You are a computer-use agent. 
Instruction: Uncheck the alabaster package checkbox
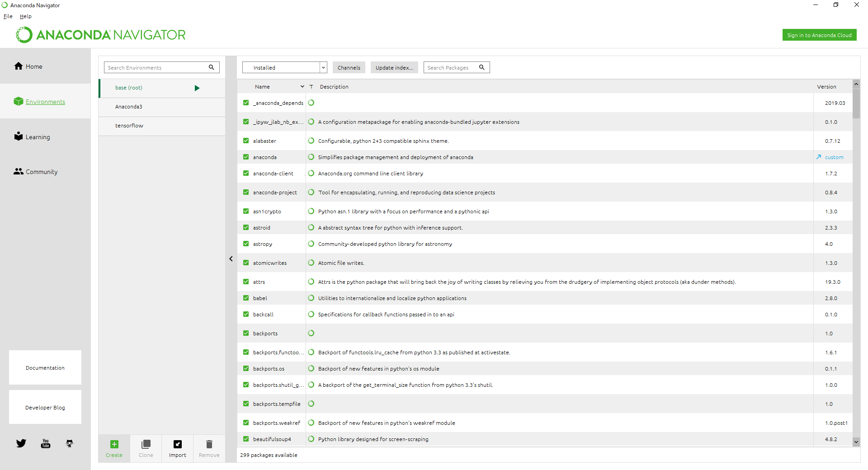click(246, 141)
